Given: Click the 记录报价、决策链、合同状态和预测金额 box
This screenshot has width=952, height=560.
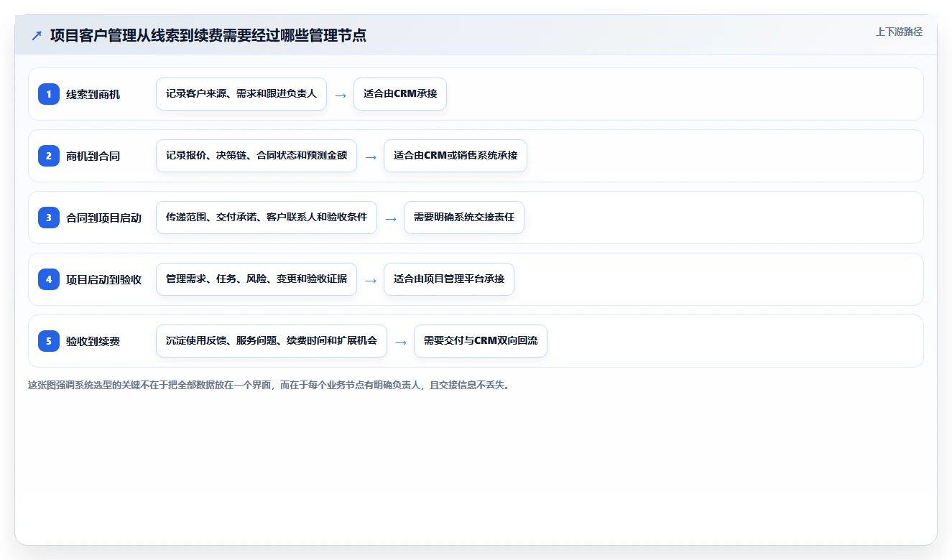Looking at the screenshot, I should tap(257, 156).
